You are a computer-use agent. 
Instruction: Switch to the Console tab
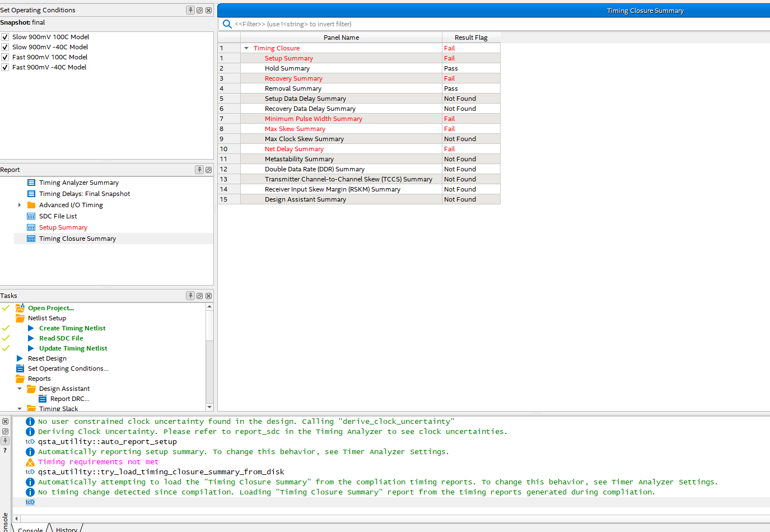click(30, 528)
